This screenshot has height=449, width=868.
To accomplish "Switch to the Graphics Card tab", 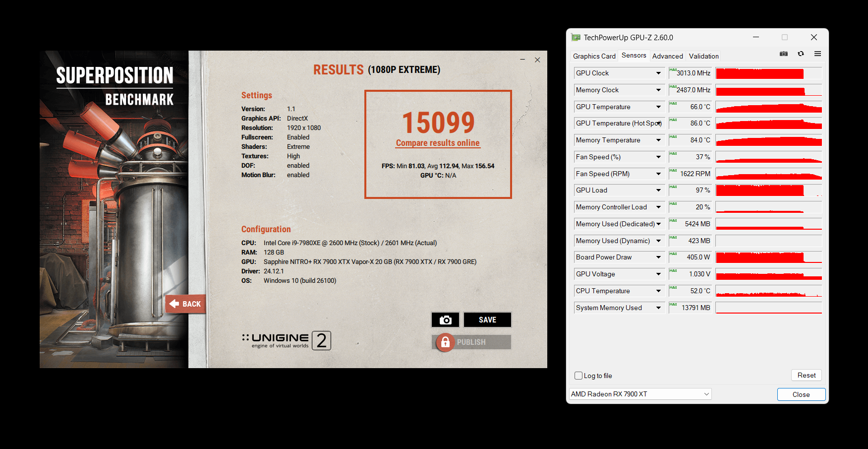I will point(594,56).
